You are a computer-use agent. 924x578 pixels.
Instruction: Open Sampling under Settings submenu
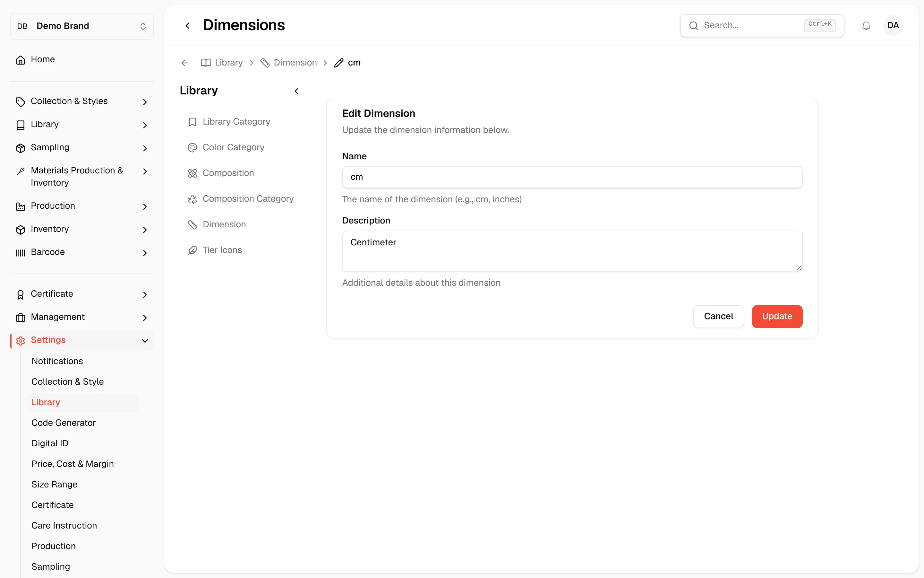51,566
